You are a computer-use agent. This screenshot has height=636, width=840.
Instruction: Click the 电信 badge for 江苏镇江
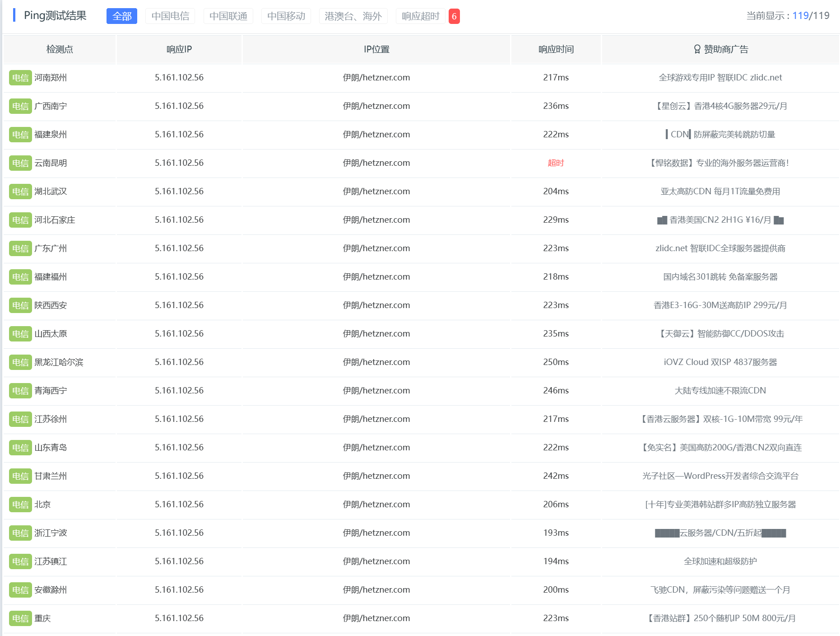[x=20, y=561]
